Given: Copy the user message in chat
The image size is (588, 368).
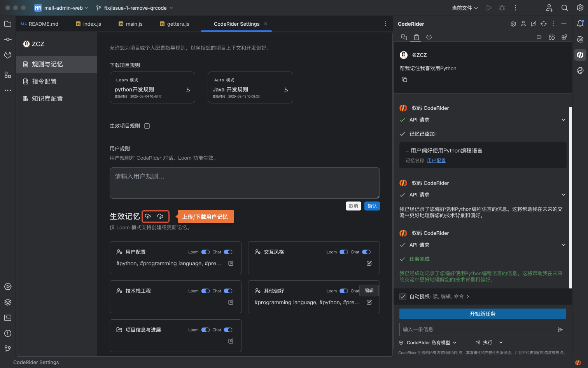Looking at the screenshot, I should pos(404,79).
